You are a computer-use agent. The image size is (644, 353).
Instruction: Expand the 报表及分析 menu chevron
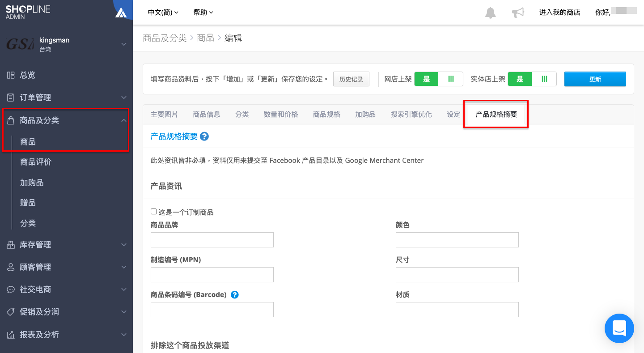124,335
